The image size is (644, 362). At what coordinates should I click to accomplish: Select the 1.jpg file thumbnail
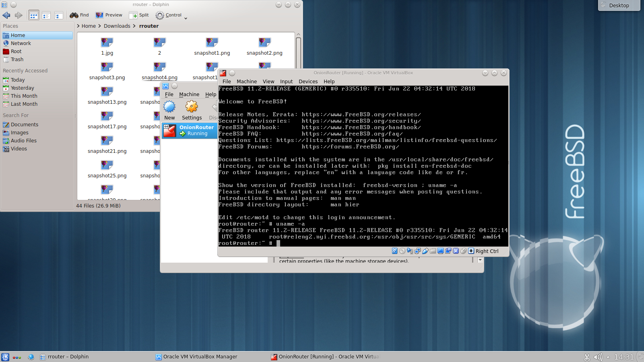coord(107,42)
